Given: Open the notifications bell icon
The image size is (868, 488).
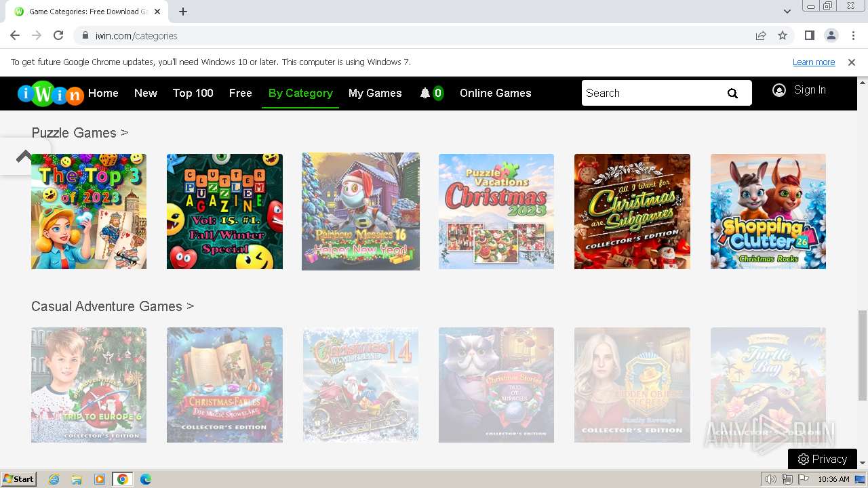Looking at the screenshot, I should coord(425,93).
